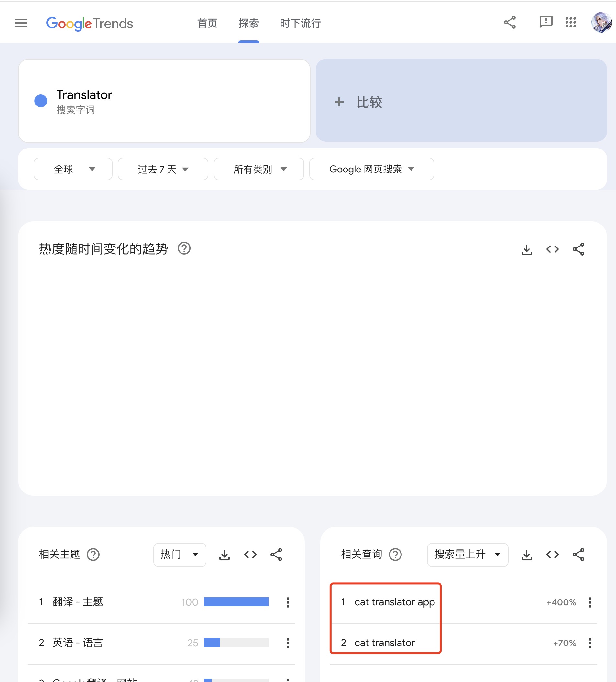Expand the Google 网页搜索 dropdown

tap(371, 169)
